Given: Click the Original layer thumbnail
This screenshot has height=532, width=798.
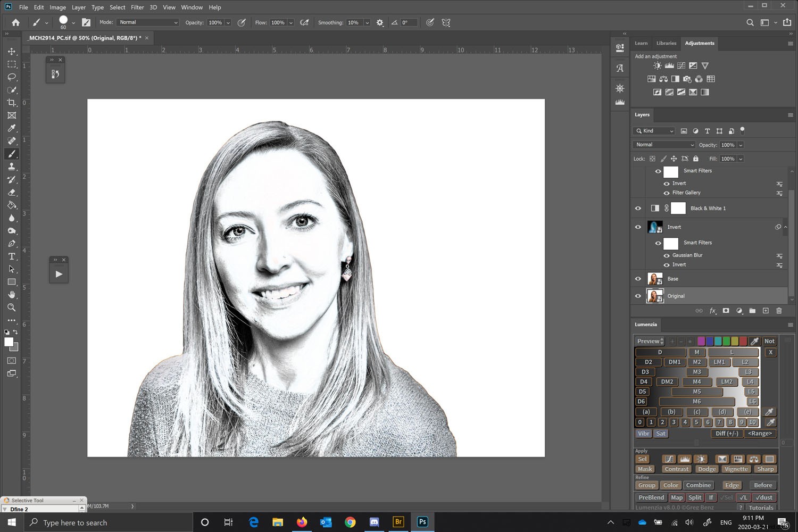Looking at the screenshot, I should [x=654, y=296].
